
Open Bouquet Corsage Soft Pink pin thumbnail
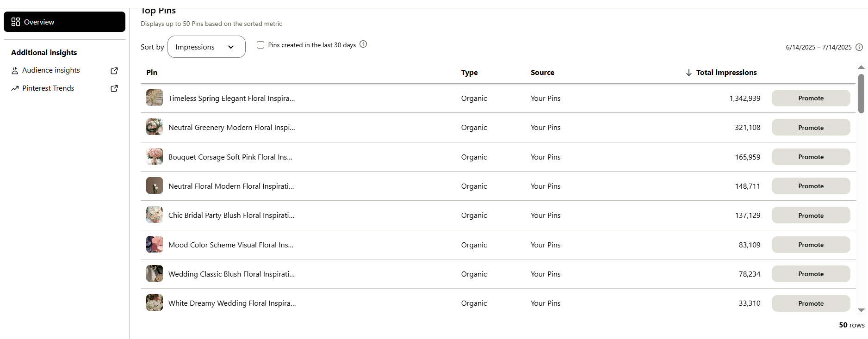tap(155, 156)
